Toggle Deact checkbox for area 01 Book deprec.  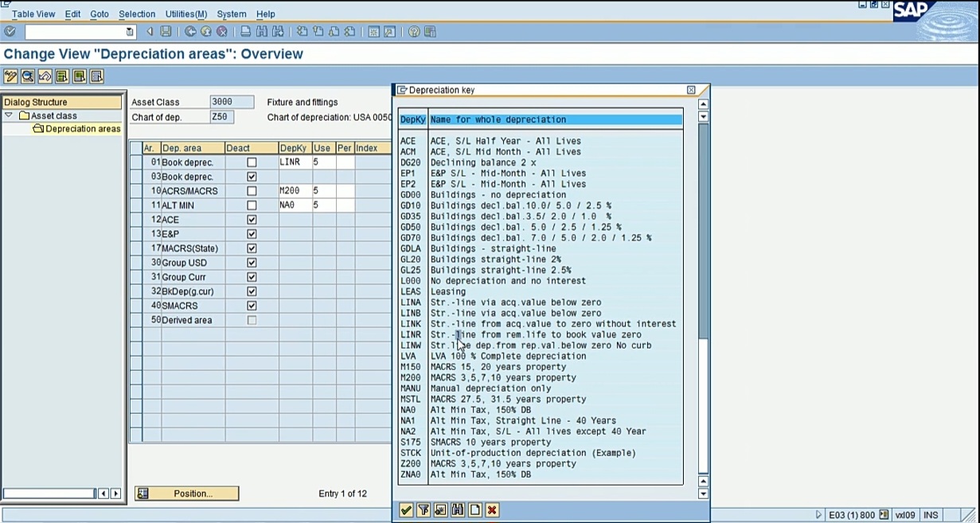[252, 162]
